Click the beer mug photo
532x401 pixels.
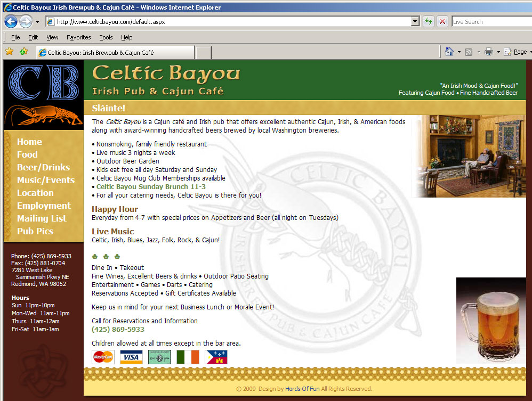tap(491, 321)
